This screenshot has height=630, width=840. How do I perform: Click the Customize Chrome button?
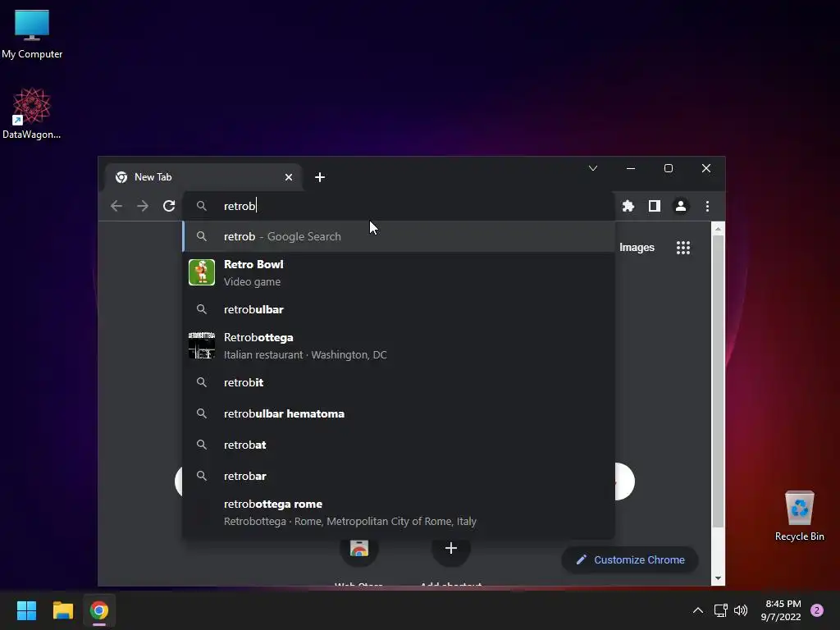click(631, 559)
